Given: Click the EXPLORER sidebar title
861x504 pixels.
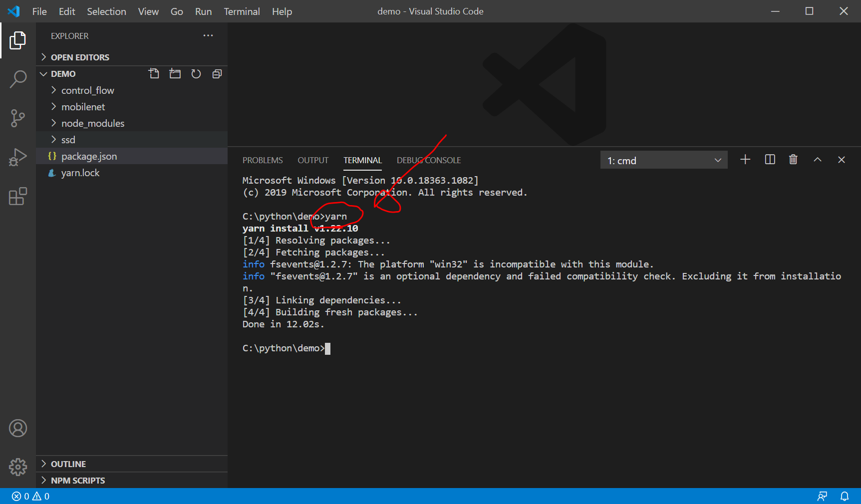Looking at the screenshot, I should [x=69, y=36].
